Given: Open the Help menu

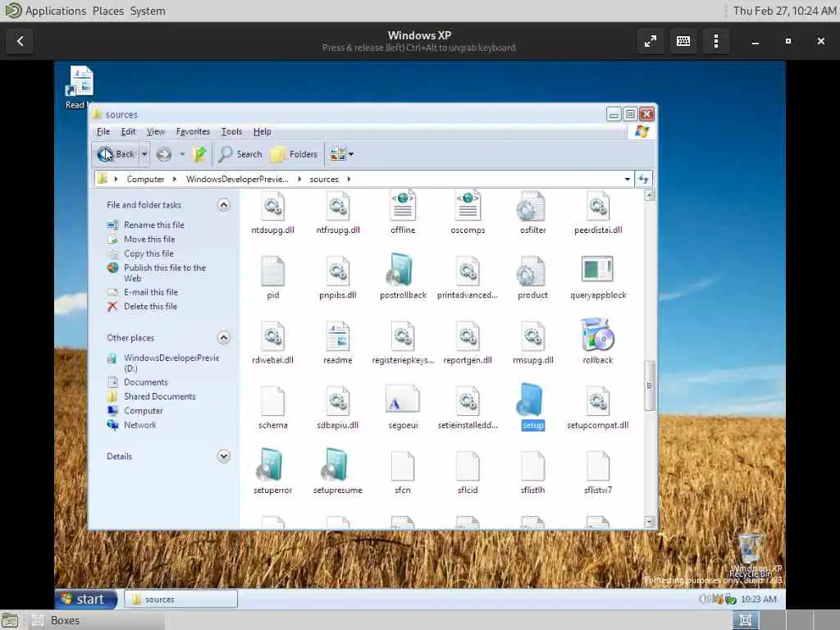Looking at the screenshot, I should (262, 131).
